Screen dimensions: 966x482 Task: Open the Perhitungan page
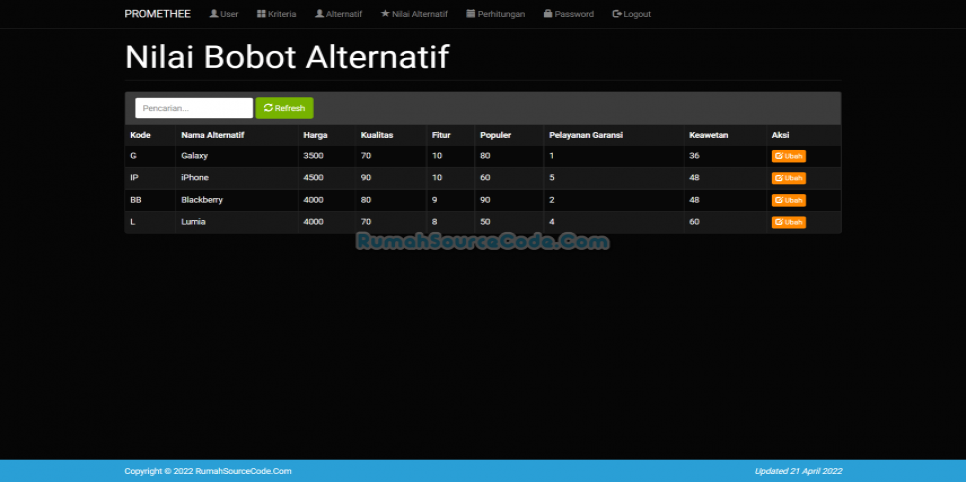pos(495,14)
